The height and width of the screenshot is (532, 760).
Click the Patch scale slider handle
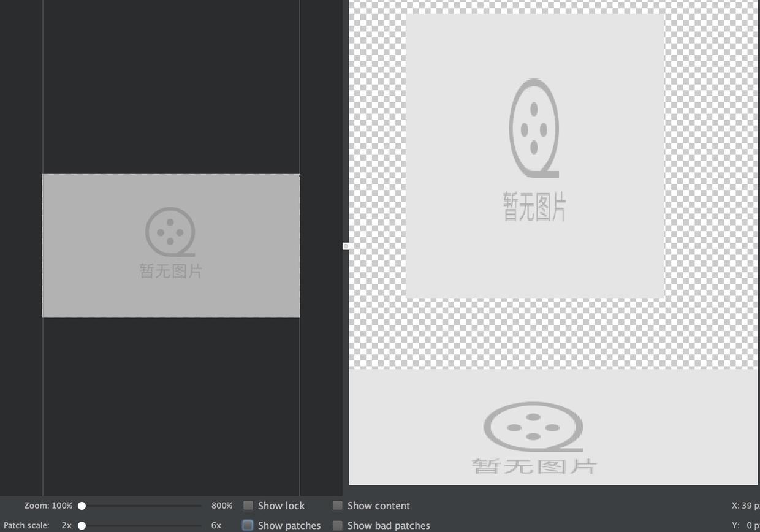(82, 525)
